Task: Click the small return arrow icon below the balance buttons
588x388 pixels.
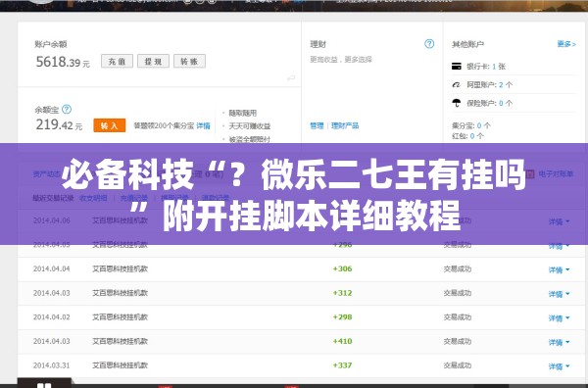Action: (x=291, y=78)
